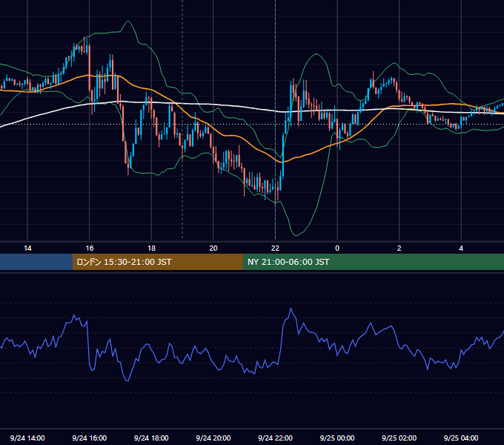The height and width of the screenshot is (445, 504).
Task: Click the hour label 18 on the price chart axis
Action: (151, 248)
